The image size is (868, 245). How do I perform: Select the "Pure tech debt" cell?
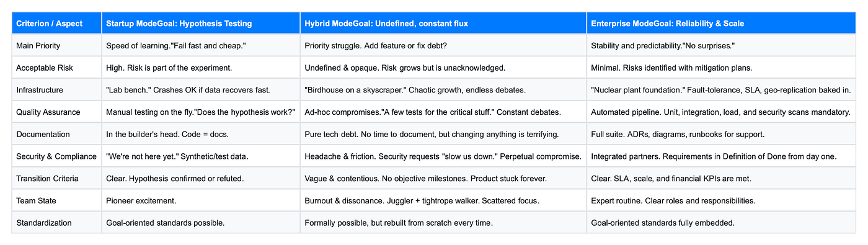(443, 134)
